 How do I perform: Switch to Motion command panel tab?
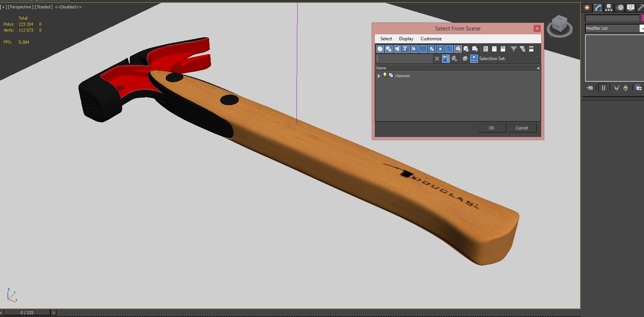620,8
